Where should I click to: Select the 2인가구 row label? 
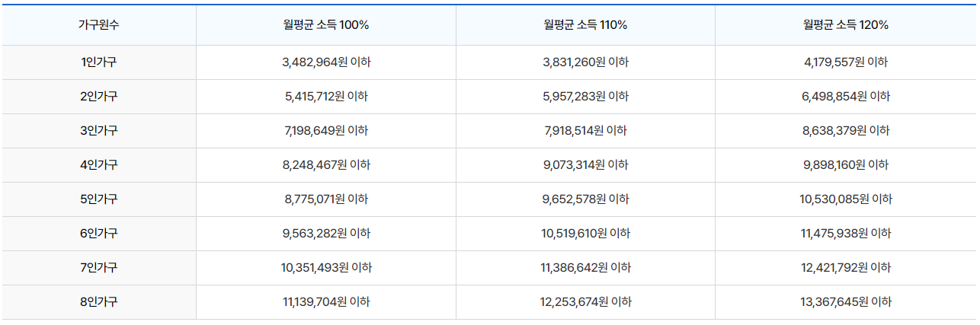coord(98,97)
